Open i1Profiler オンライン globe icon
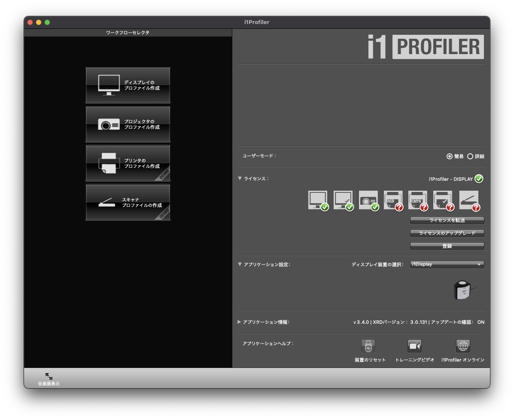Image resolution: width=514 pixels, height=420 pixels. (463, 346)
